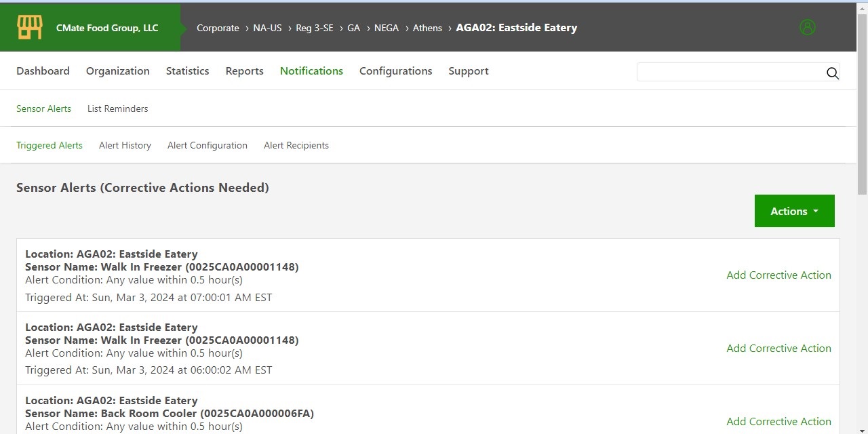Navigate to the Dashboard menu
This screenshot has width=868, height=434.
pyautogui.click(x=43, y=71)
